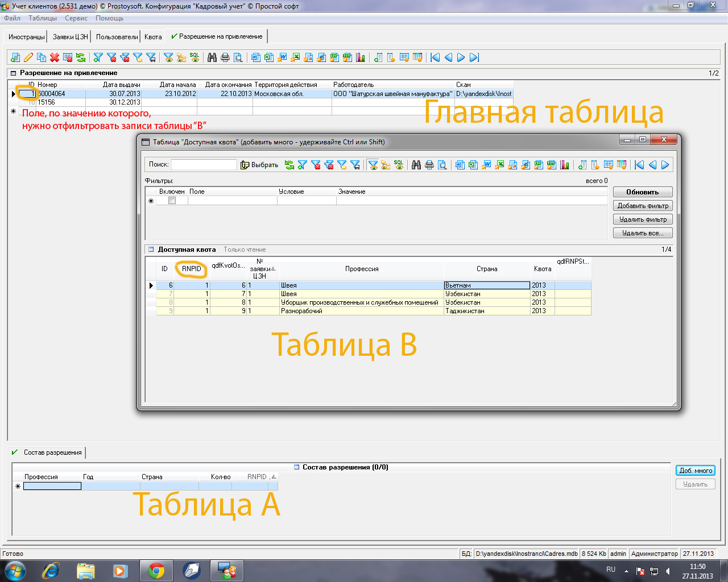This screenshot has height=582, width=728.
Task: Click the chart diagram icon in dialog toolbar
Action: [565, 165]
